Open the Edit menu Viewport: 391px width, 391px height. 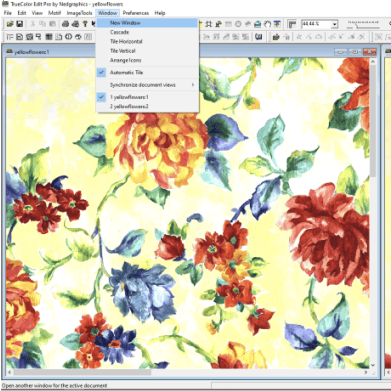[x=22, y=13]
